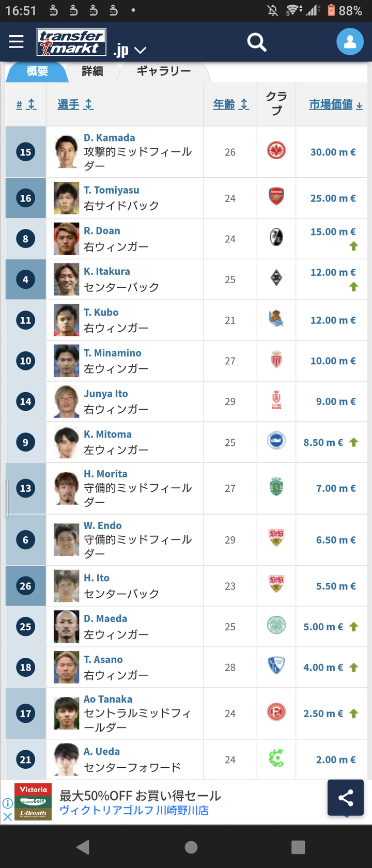The width and height of the screenshot is (372, 868).
Task: Tap the search magnifier icon
Action: (256, 42)
